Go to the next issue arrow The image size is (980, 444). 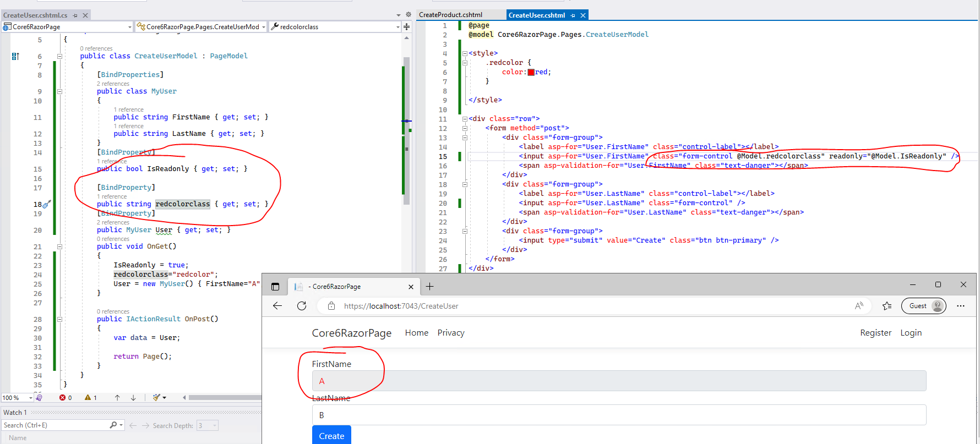pyautogui.click(x=133, y=398)
